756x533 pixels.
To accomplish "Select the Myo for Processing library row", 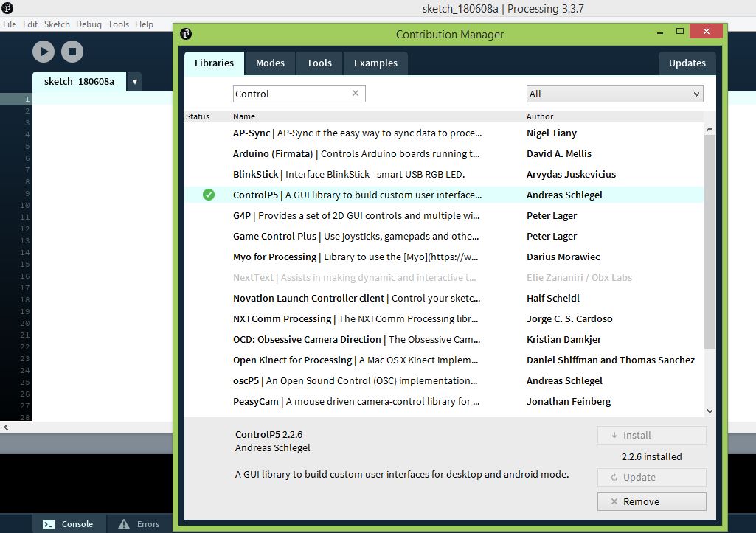I will [444, 257].
